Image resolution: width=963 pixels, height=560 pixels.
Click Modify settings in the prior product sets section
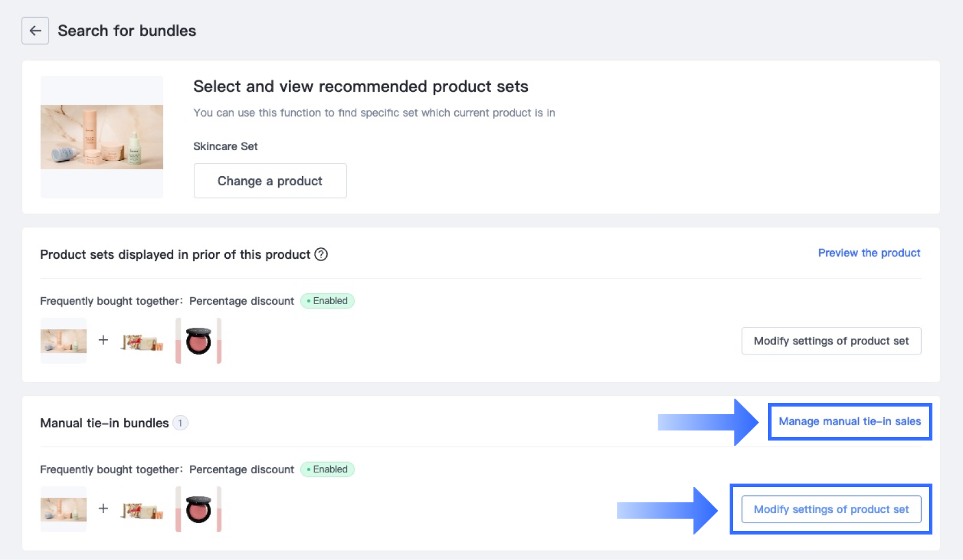coord(831,341)
